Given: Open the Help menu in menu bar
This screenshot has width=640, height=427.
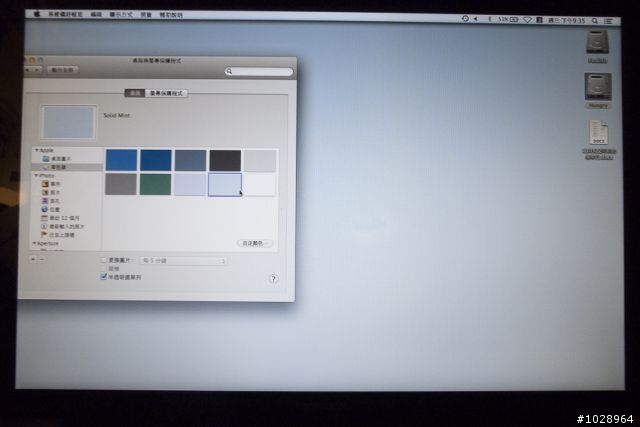Looking at the screenshot, I should coord(171,15).
